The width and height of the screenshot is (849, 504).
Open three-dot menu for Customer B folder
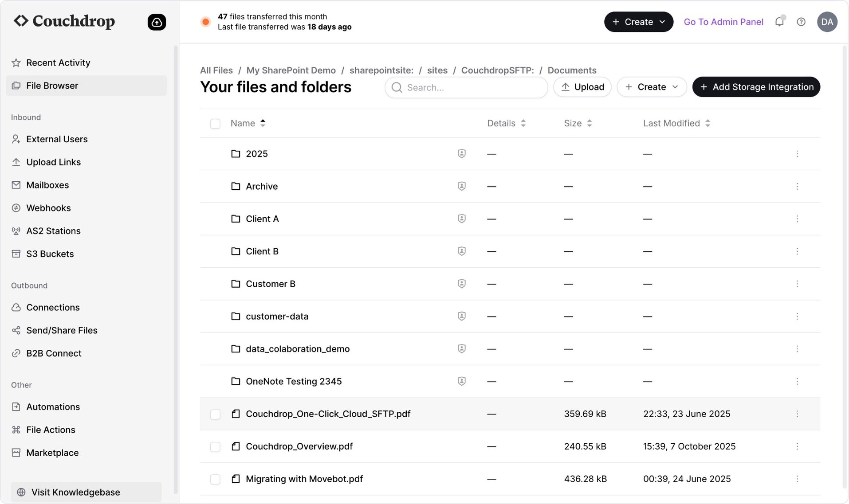pyautogui.click(x=797, y=284)
